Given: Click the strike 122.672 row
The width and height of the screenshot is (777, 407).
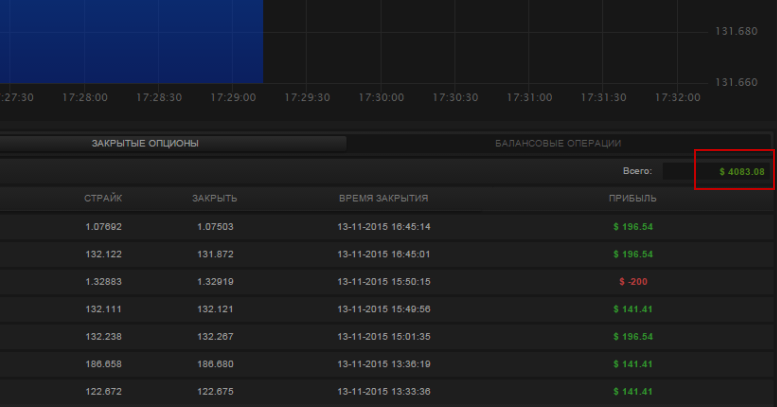Looking at the screenshot, I should tap(103, 391).
